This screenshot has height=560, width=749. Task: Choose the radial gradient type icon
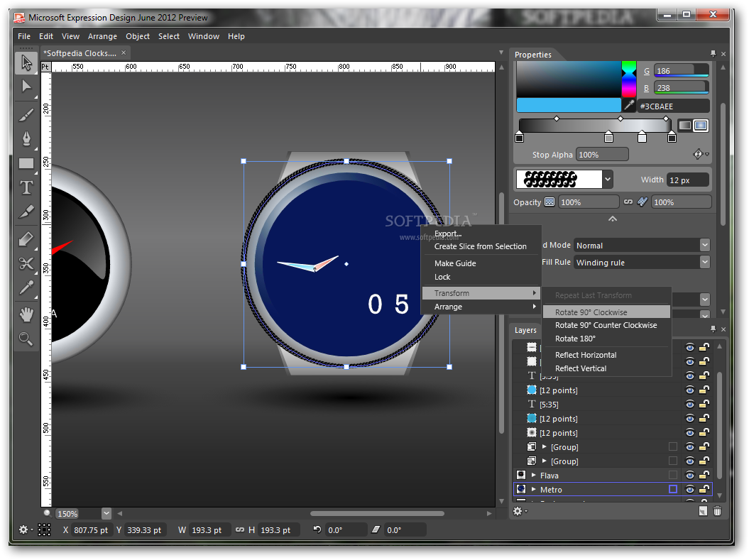point(701,125)
